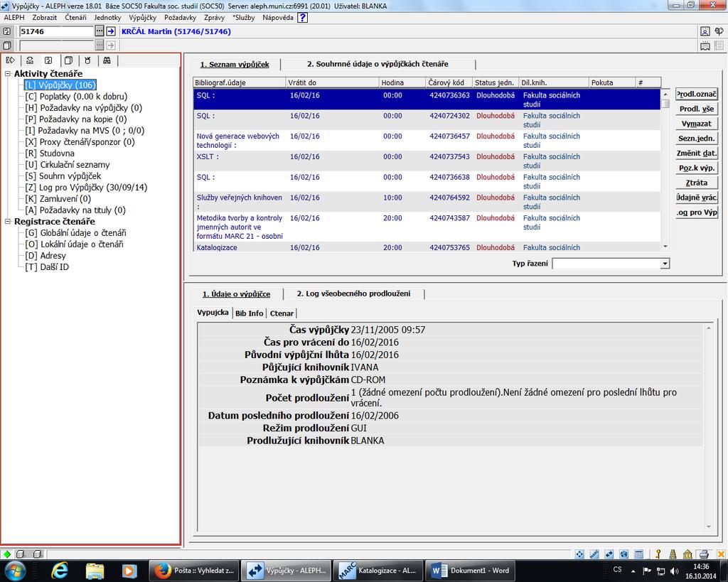Click the plug connection icon in status bar
The image size is (728, 582).
(594, 554)
